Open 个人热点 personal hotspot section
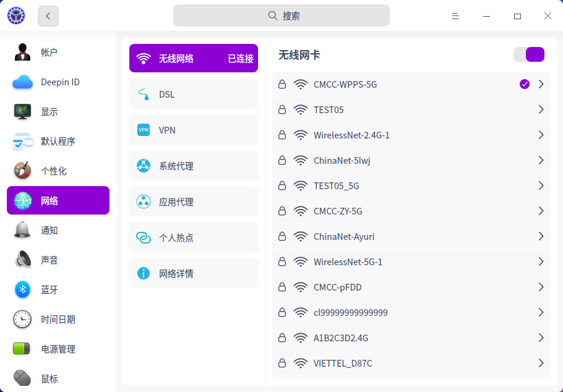The width and height of the screenshot is (563, 392). coord(194,237)
